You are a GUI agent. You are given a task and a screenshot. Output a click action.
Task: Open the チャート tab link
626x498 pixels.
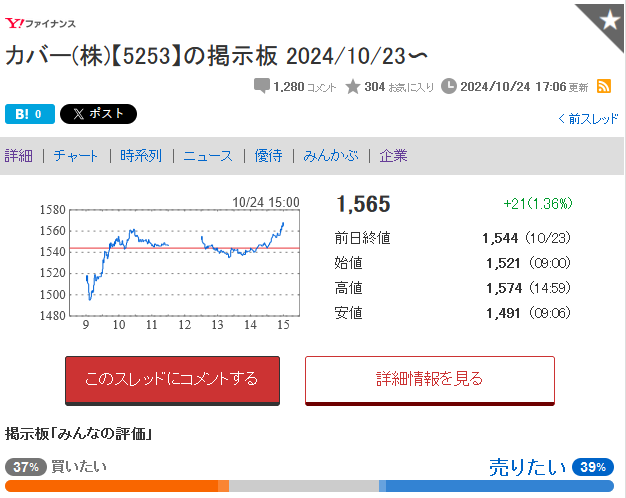[76, 155]
